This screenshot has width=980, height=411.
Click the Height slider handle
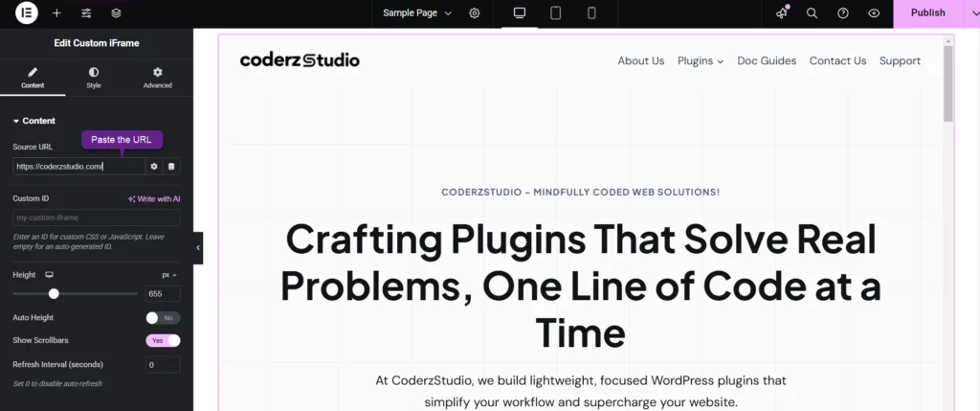(54, 293)
